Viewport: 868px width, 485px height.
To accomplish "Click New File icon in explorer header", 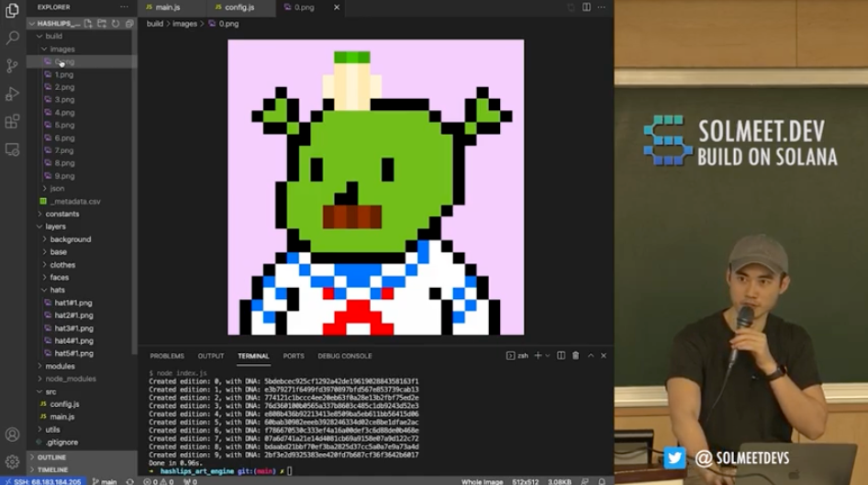I will point(89,23).
